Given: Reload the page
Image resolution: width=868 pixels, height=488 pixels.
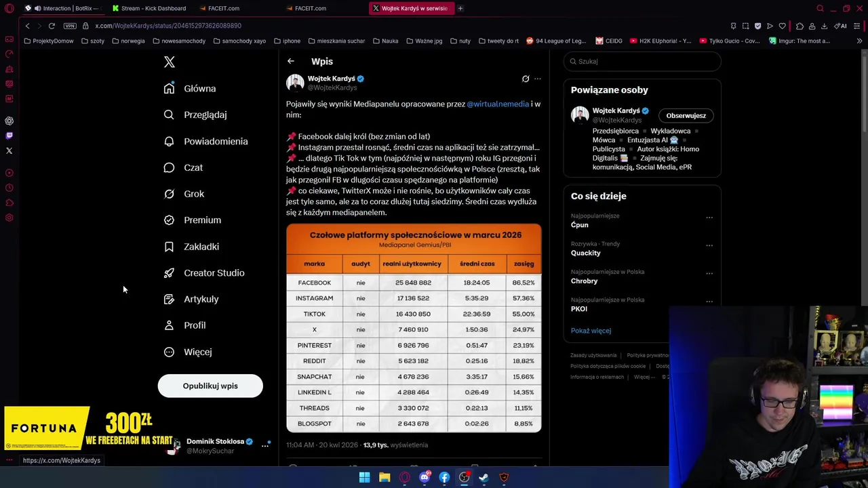Looking at the screenshot, I should [52, 26].
